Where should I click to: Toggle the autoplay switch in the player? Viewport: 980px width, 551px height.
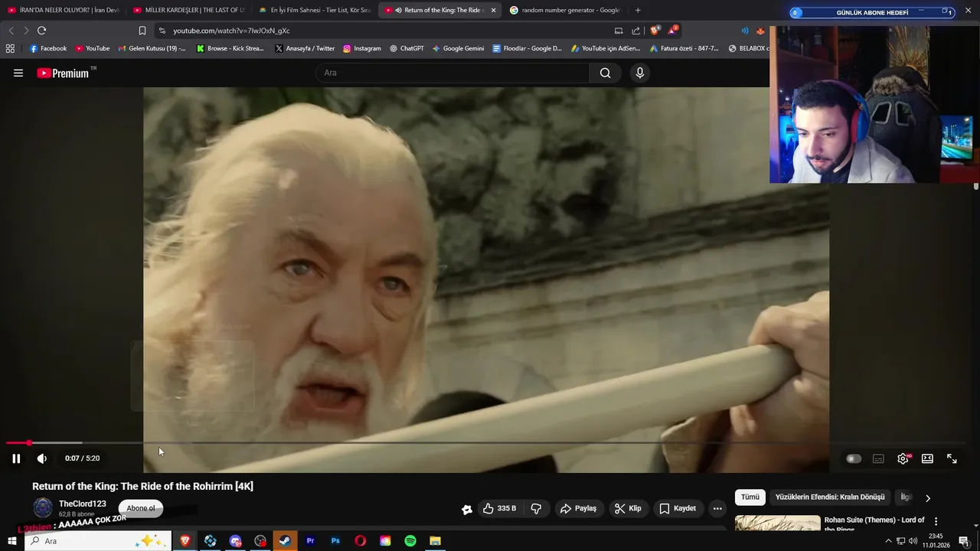point(854,458)
